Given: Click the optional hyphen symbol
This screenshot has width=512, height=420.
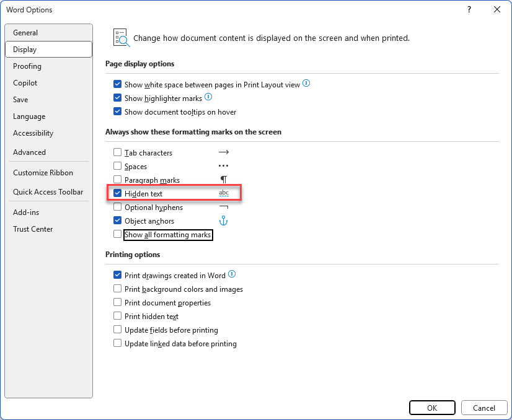Looking at the screenshot, I should pos(224,208).
